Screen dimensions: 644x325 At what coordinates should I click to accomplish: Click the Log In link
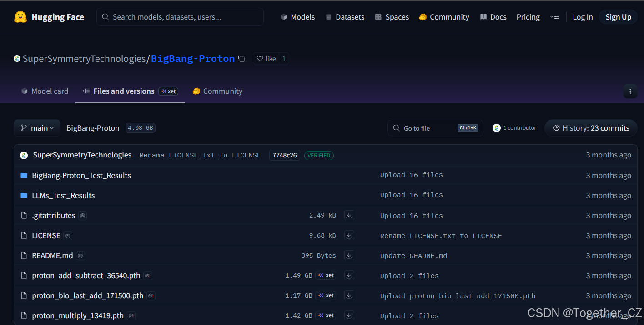(x=583, y=17)
